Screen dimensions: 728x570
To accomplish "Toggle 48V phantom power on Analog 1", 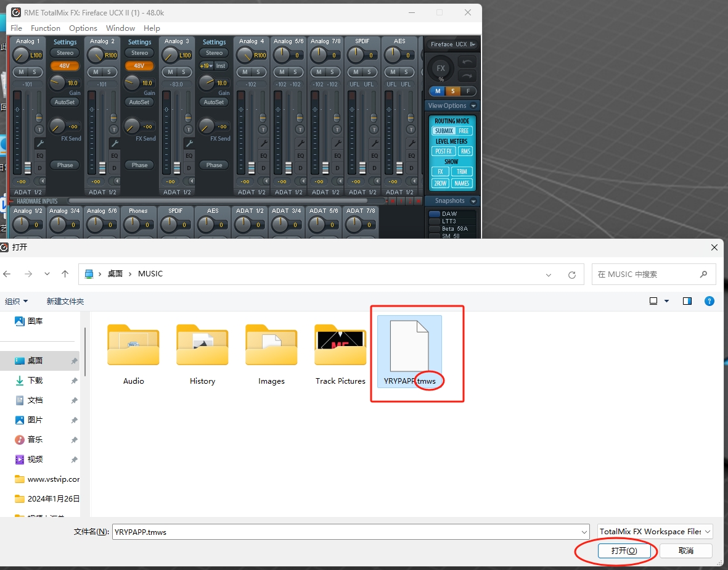I will (x=65, y=66).
